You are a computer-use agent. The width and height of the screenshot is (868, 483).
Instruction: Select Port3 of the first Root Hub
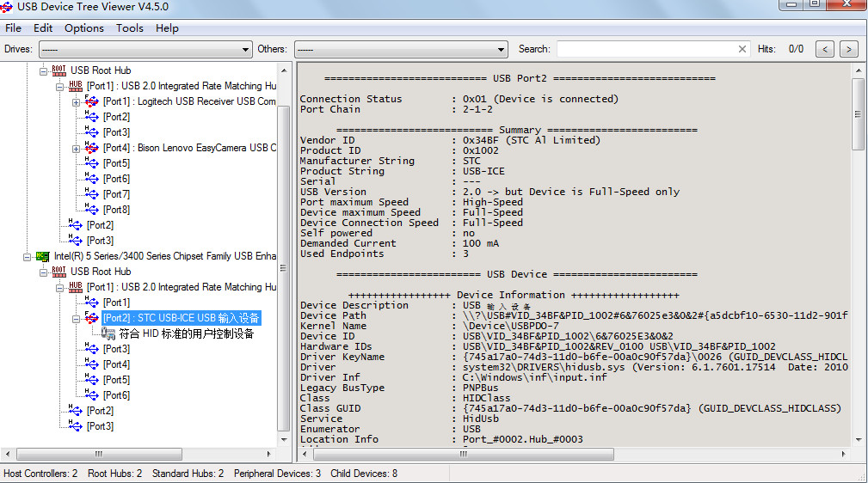click(100, 241)
